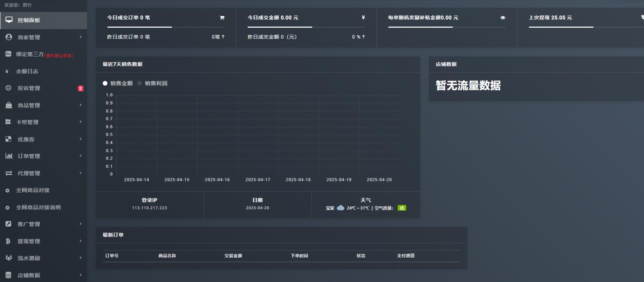Click the sad face icon beside 投诉管理
Screen dimensions: 644x282
(x=9, y=88)
